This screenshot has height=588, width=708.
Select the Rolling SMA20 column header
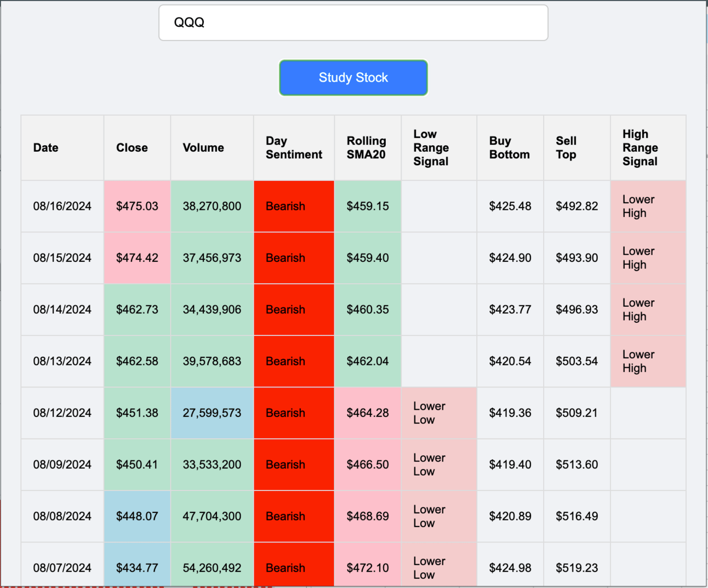tap(368, 148)
